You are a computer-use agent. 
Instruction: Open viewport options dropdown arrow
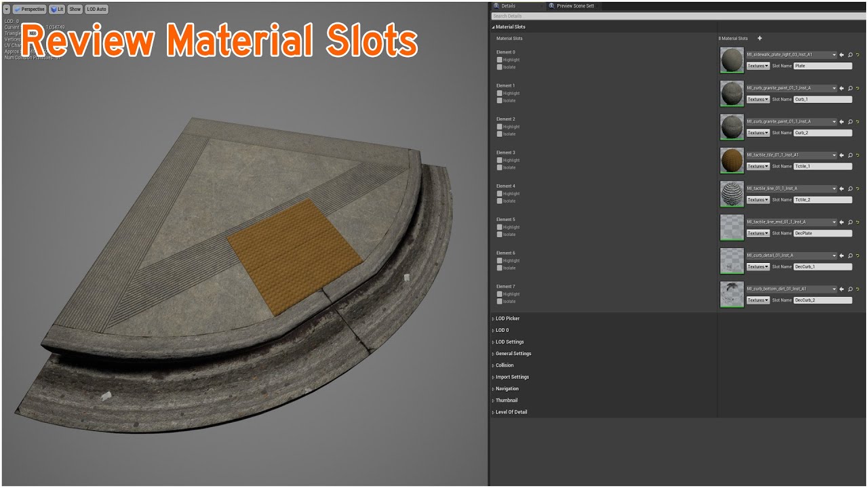[x=7, y=9]
